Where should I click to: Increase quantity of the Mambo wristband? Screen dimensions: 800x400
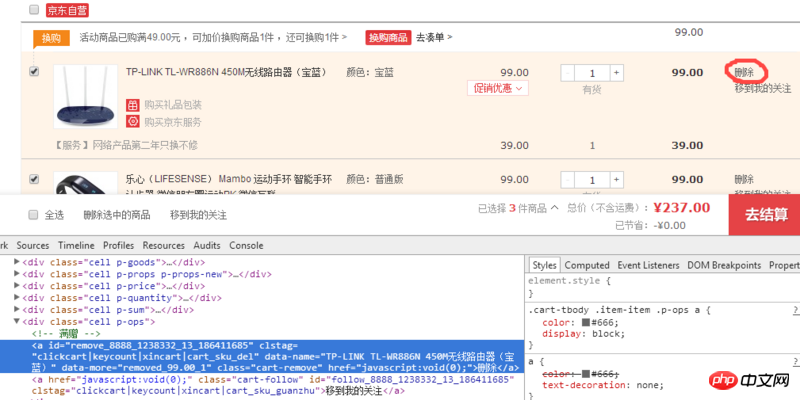pyautogui.click(x=616, y=180)
